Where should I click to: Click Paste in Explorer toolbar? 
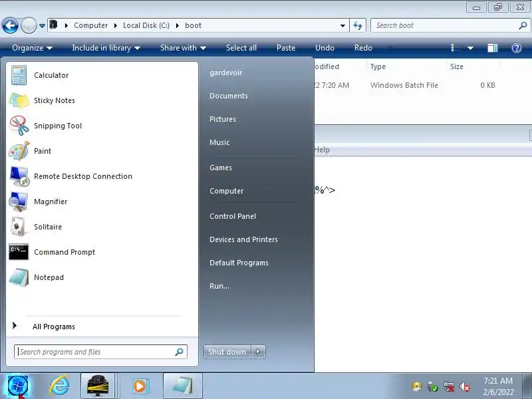[286, 48]
